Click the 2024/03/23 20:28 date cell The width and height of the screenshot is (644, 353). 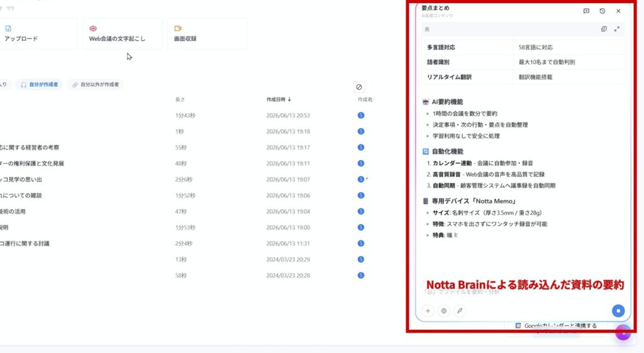coord(288,276)
